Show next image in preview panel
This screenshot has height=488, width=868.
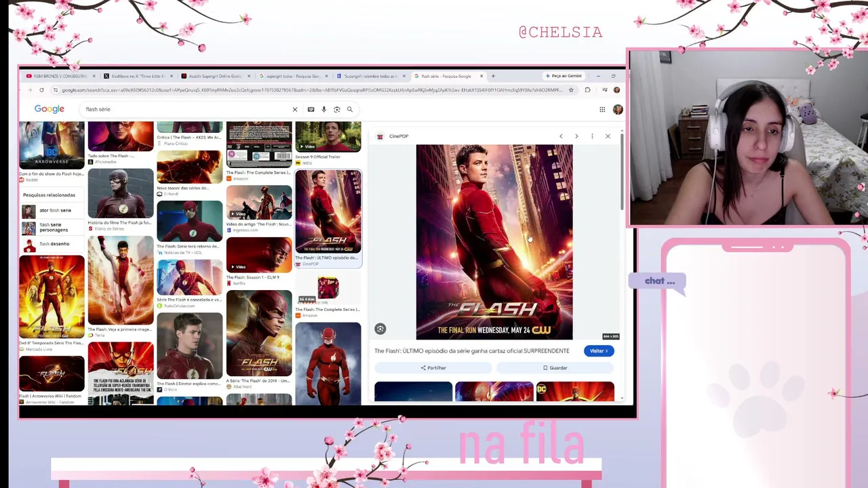click(576, 136)
